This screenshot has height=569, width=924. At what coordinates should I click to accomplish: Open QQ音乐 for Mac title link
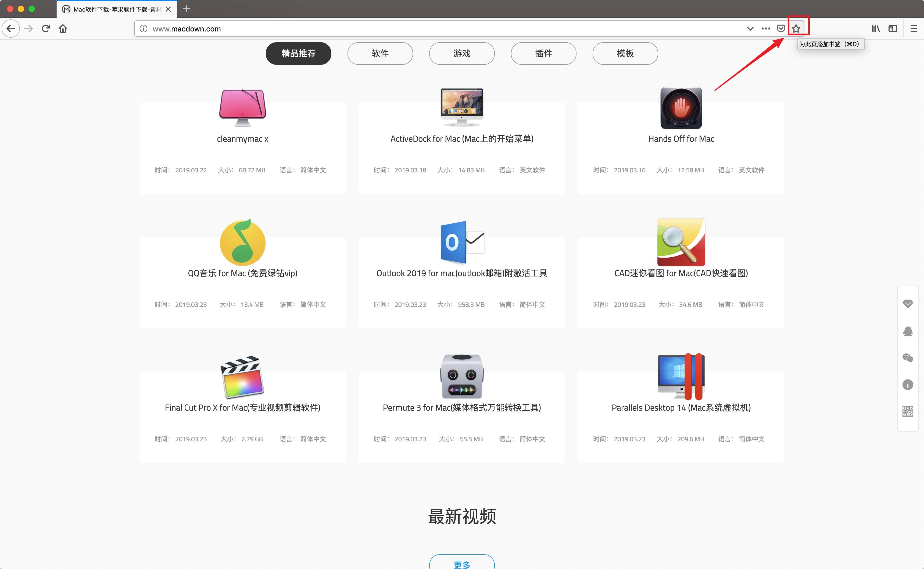click(243, 273)
